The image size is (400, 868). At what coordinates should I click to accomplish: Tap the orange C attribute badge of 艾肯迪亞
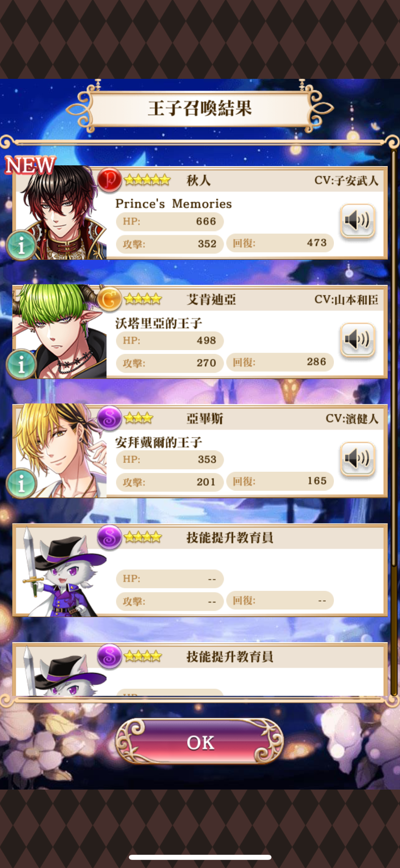coord(110,299)
